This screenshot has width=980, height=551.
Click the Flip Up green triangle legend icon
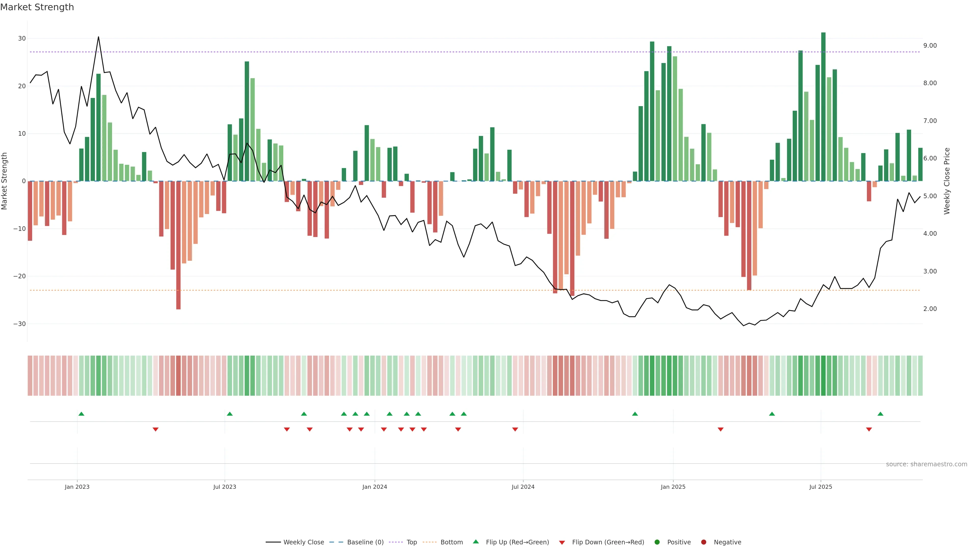pyautogui.click(x=475, y=542)
